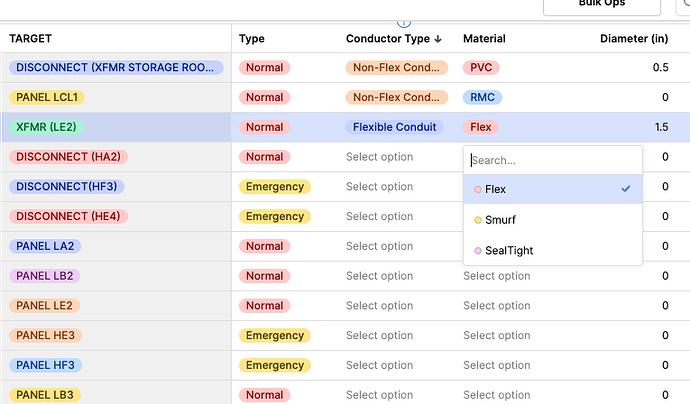Select the PANEL LE2 target tag
Viewport: 690px width, 404px height.
(44, 306)
